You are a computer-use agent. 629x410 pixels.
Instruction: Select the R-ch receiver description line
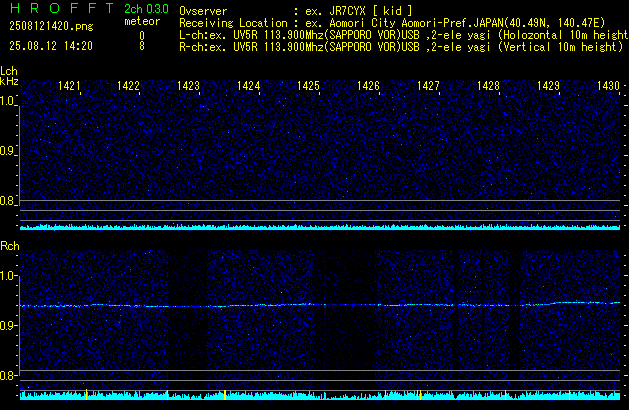coord(401,47)
